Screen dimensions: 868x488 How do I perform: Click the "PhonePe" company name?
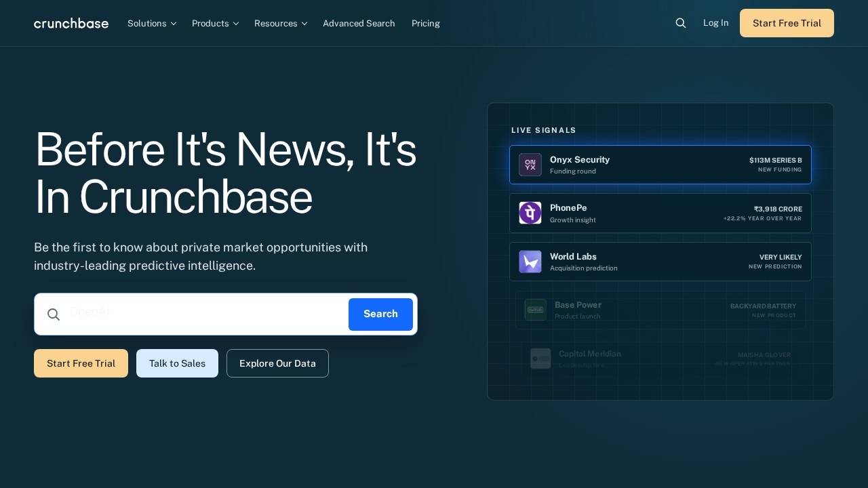click(568, 208)
